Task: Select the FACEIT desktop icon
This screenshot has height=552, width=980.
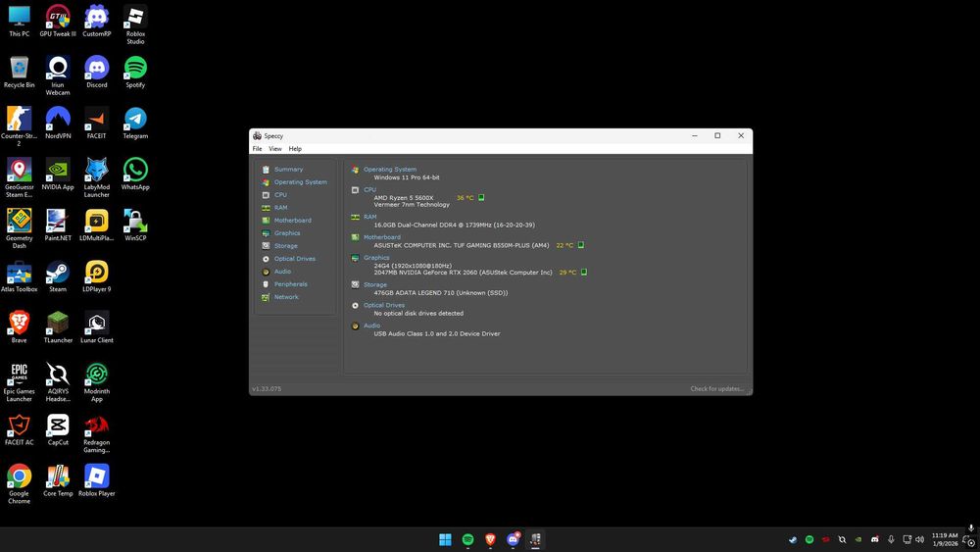Action: (x=96, y=124)
